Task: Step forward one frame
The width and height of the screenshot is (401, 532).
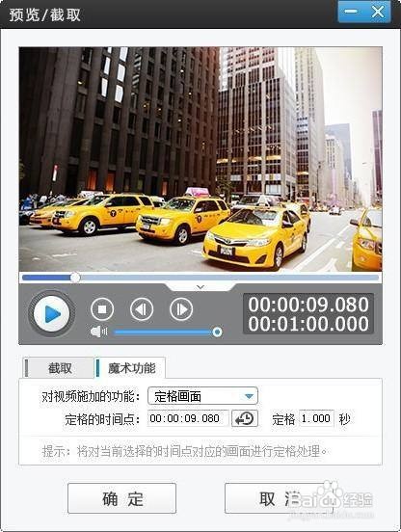Action: point(181,309)
